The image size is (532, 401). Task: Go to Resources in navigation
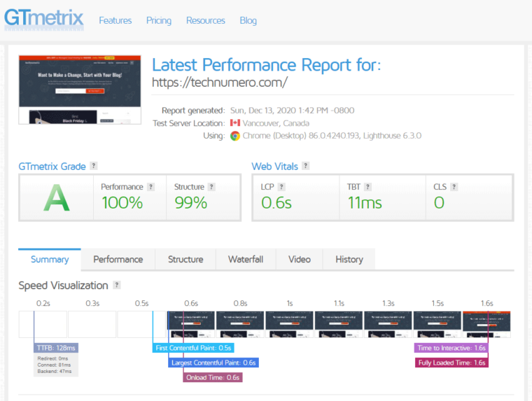click(206, 20)
